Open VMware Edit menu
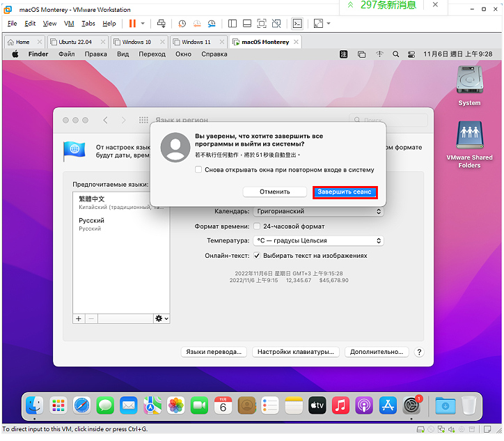Viewport: 504px width, 441px height. point(30,24)
